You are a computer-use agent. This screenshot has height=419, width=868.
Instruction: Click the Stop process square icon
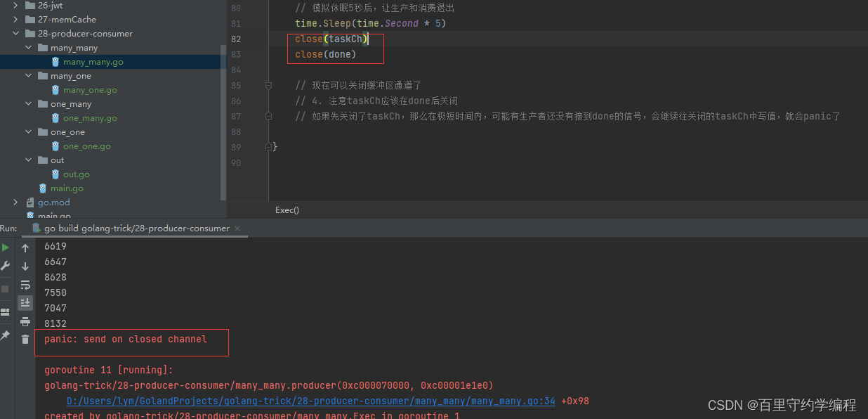[6, 288]
